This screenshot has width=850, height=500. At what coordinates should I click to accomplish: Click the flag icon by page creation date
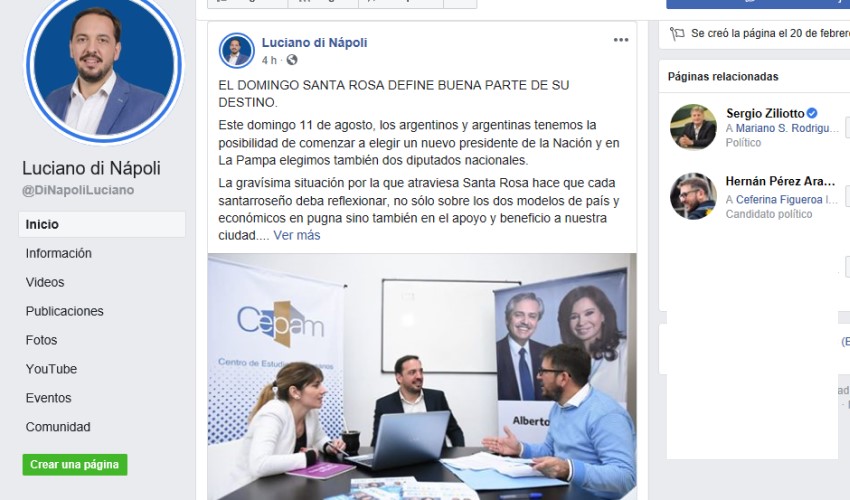pyautogui.click(x=677, y=34)
